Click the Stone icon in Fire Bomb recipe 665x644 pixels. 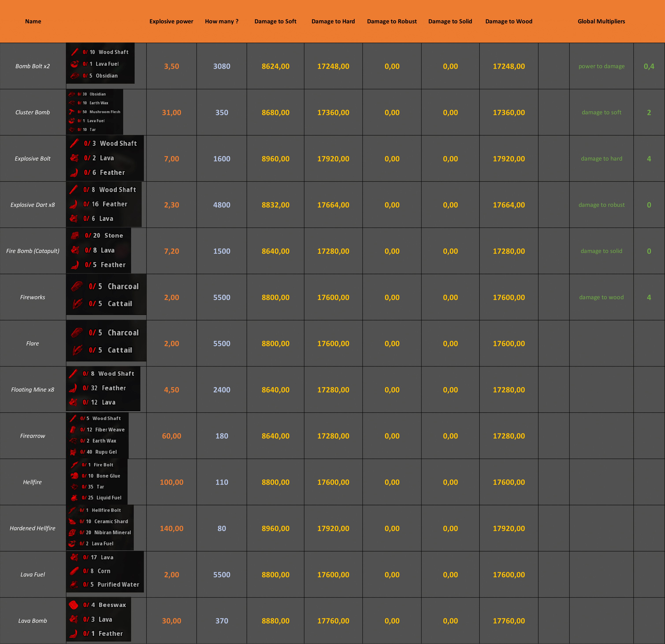75,235
